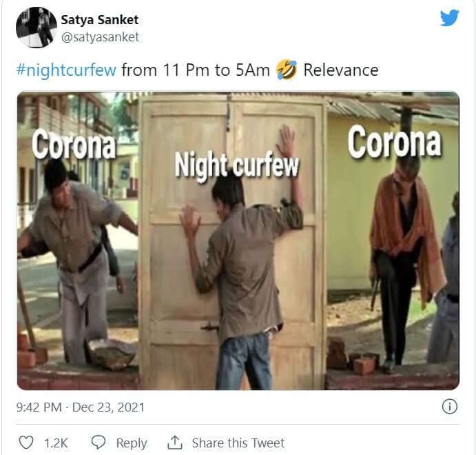The image size is (476, 455).
Task: Open the 9:42 PM timestamp link
Action: click(39, 407)
